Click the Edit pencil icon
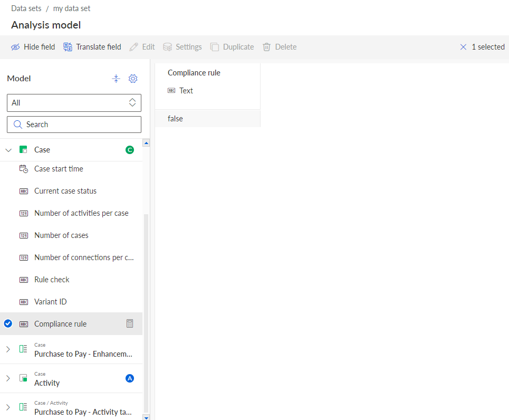This screenshot has height=420, width=509. pos(133,47)
